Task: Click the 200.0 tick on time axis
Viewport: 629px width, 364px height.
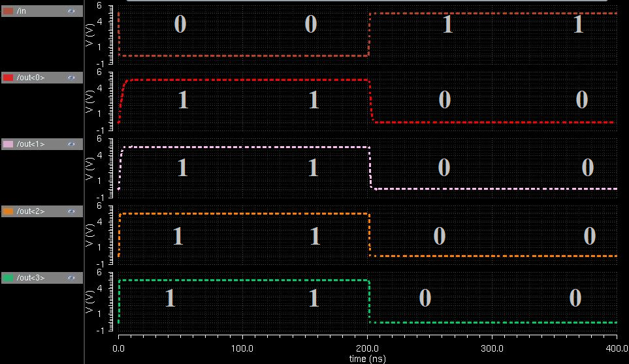Action: [x=367, y=348]
